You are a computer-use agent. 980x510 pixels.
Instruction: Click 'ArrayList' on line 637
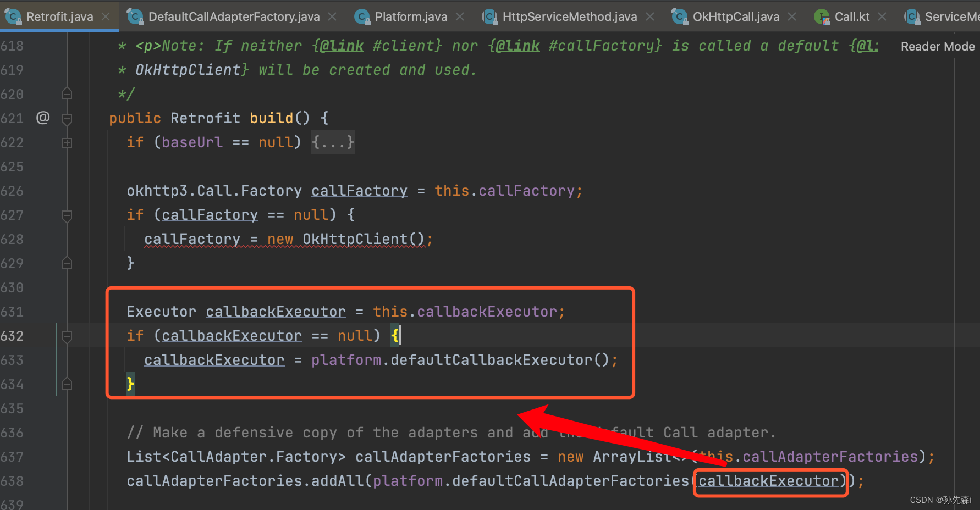pos(632,457)
